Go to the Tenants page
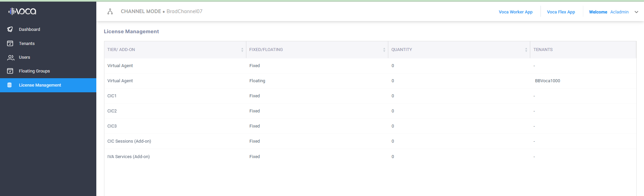Image resolution: width=644 pixels, height=196 pixels. 27,44
